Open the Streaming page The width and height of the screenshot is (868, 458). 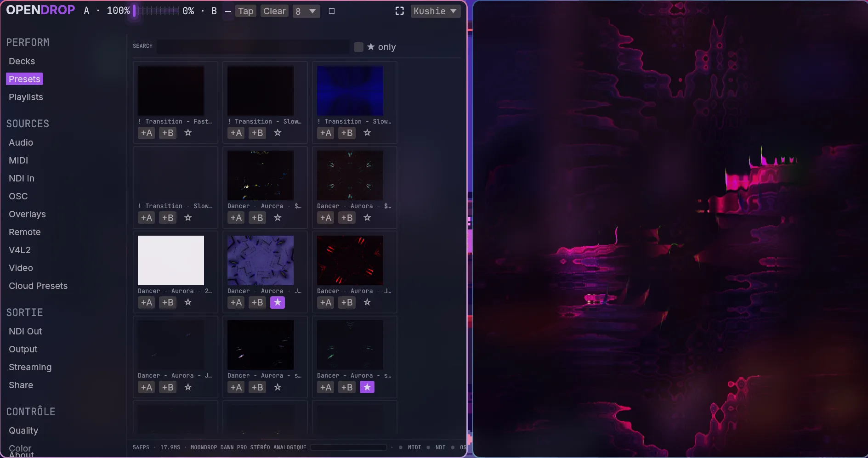[30, 367]
